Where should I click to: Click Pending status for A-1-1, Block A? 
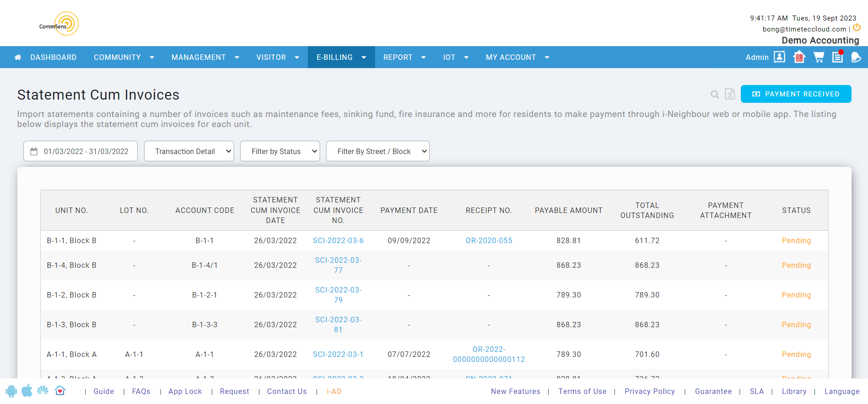click(796, 355)
